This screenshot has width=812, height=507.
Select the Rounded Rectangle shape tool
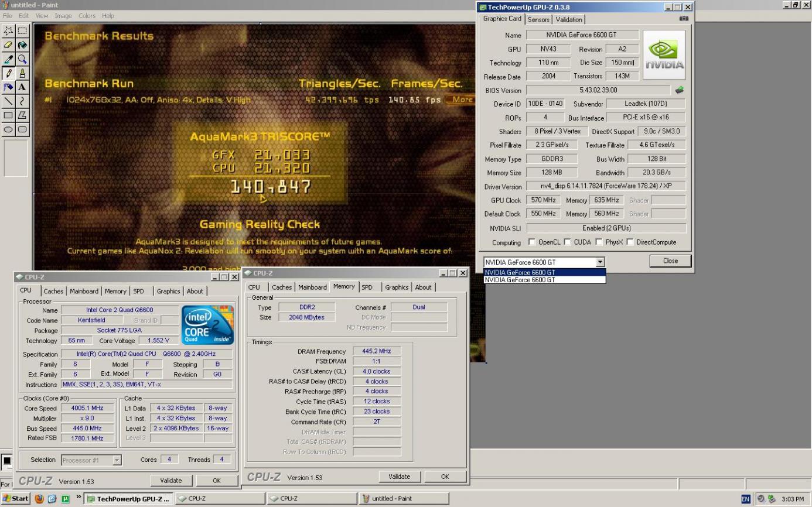pos(22,129)
